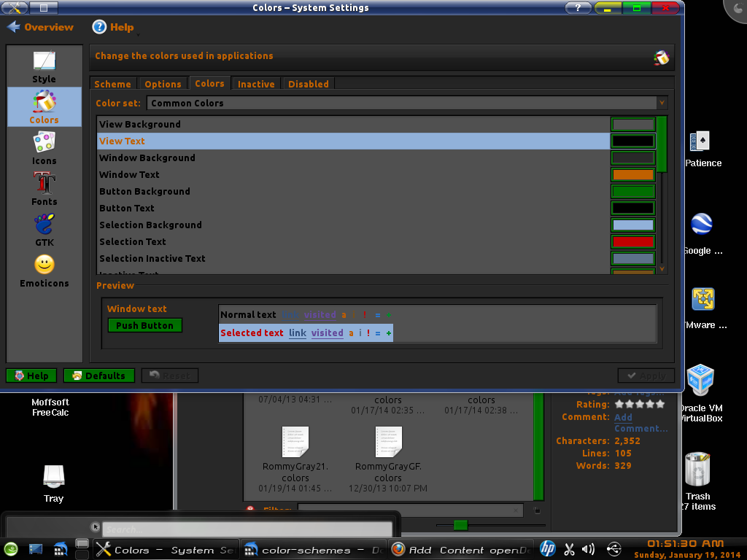Open the GTK settings module
This screenshot has height=560, width=747.
pyautogui.click(x=44, y=230)
